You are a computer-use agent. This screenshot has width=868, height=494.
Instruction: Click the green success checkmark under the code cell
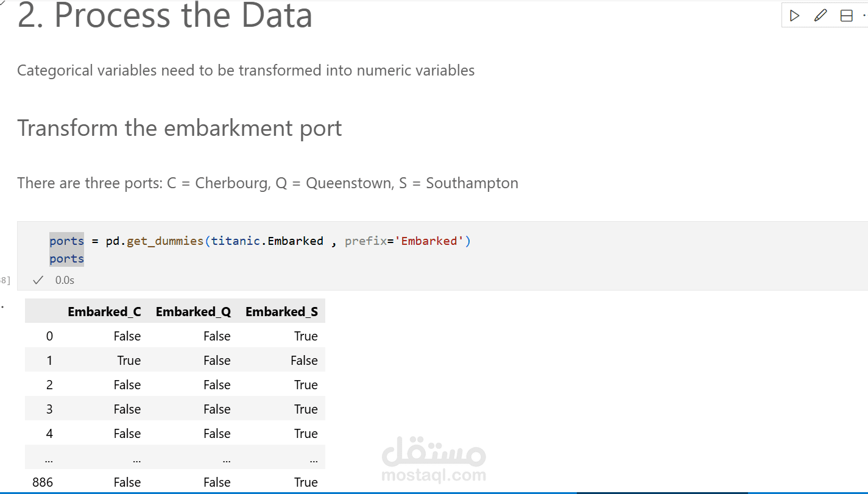[x=38, y=280]
